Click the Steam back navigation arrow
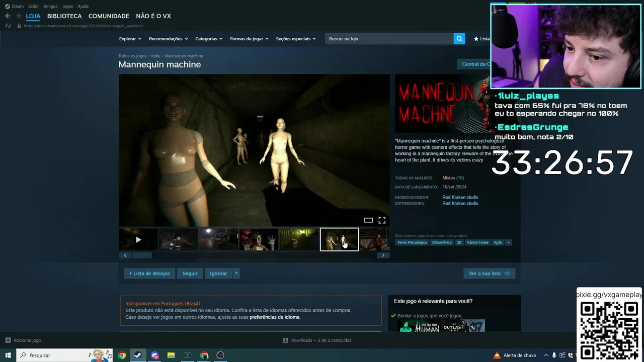 point(8,16)
